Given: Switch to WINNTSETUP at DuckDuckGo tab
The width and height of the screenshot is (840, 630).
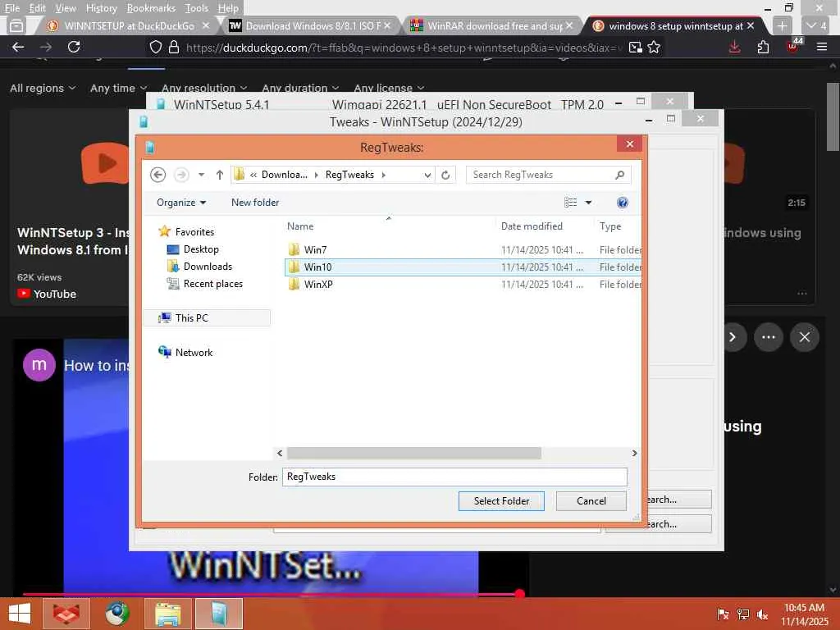Looking at the screenshot, I should coord(127,25).
